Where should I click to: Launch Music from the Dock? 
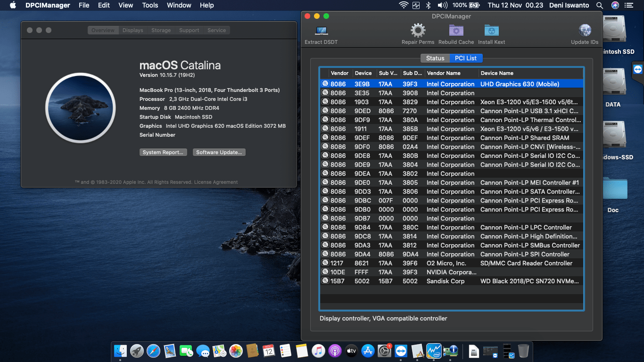click(318, 351)
